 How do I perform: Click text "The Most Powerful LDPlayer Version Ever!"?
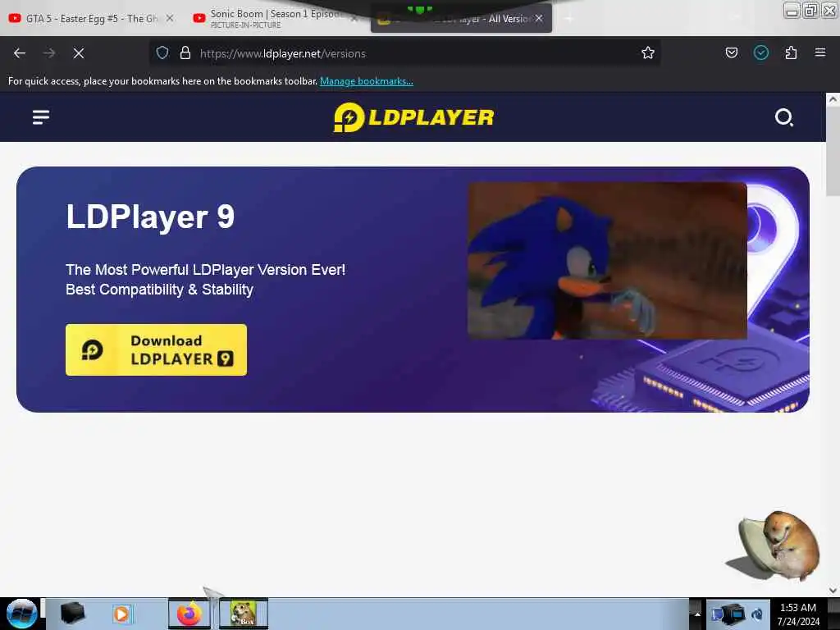tap(206, 269)
